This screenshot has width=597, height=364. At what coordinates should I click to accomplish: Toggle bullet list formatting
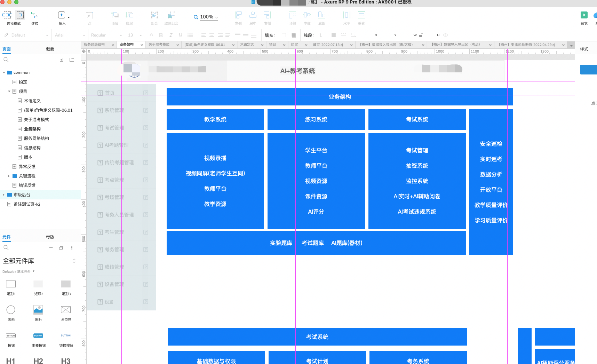(x=190, y=35)
